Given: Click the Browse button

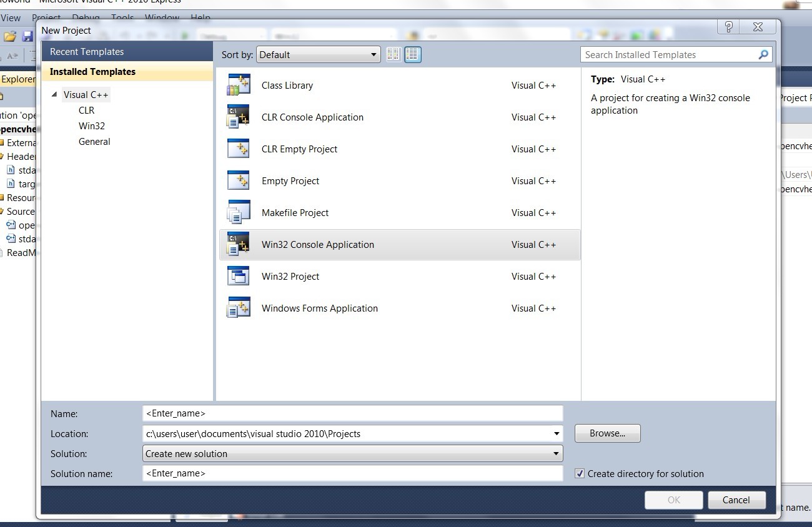Looking at the screenshot, I should pos(607,433).
